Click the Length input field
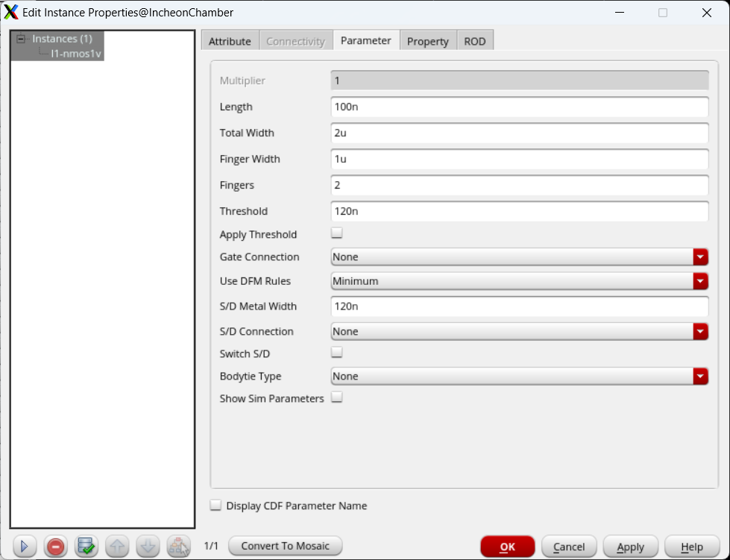This screenshot has height=560, width=730. click(x=520, y=107)
